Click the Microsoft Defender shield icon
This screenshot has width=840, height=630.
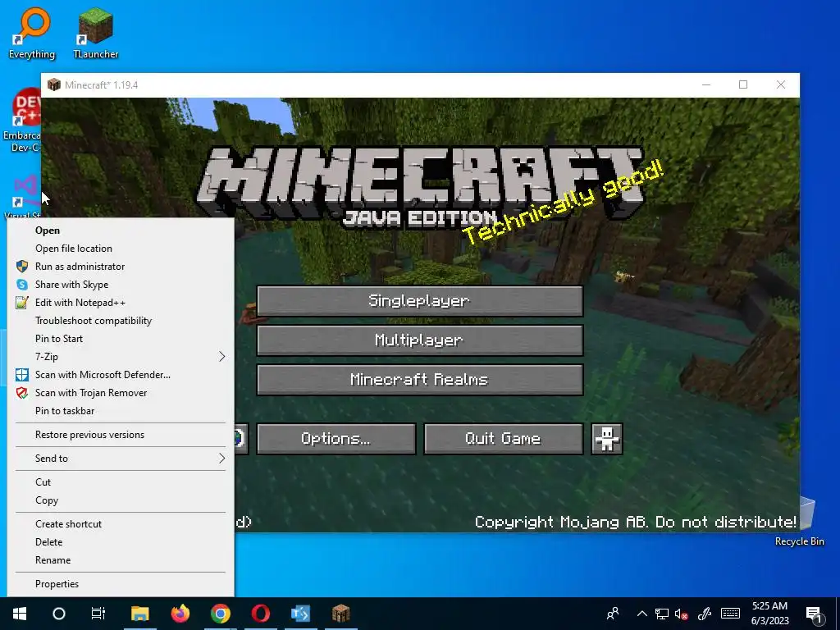22,374
